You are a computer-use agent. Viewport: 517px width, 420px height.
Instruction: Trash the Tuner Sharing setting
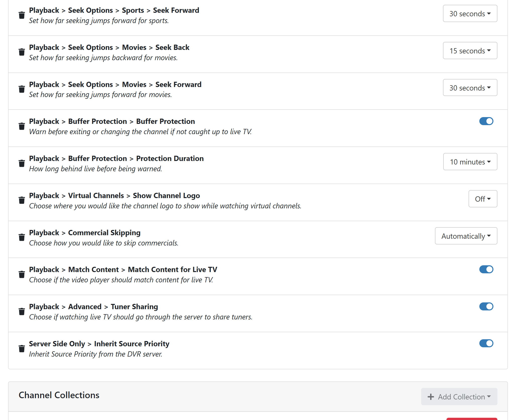[x=22, y=312]
